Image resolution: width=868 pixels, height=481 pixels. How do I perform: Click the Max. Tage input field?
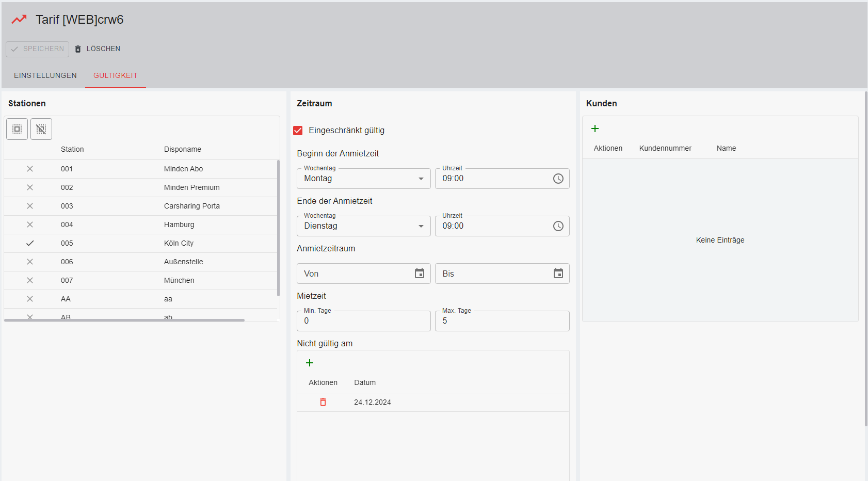click(x=502, y=321)
